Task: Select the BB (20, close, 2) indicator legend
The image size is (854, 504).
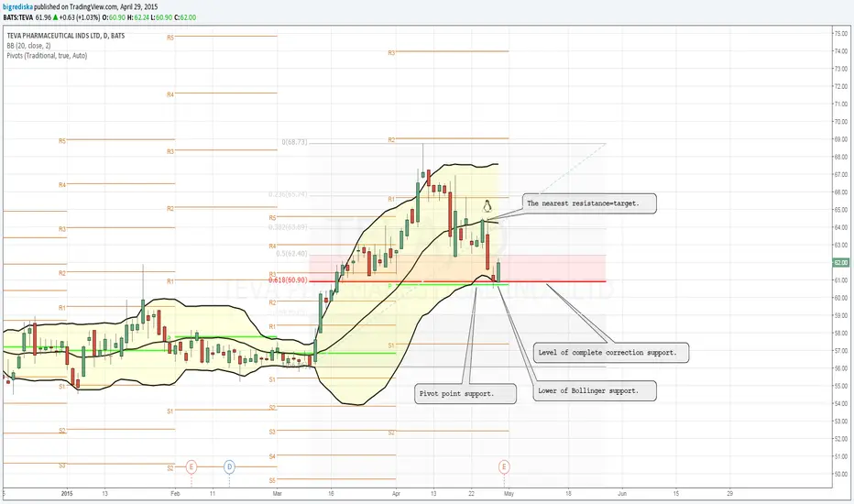Action: point(29,46)
